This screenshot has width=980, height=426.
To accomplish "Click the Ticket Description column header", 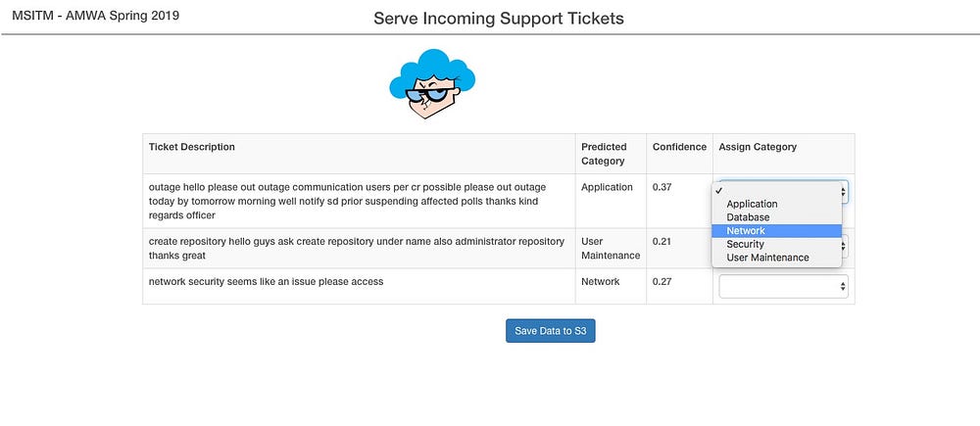I will tap(192, 147).
